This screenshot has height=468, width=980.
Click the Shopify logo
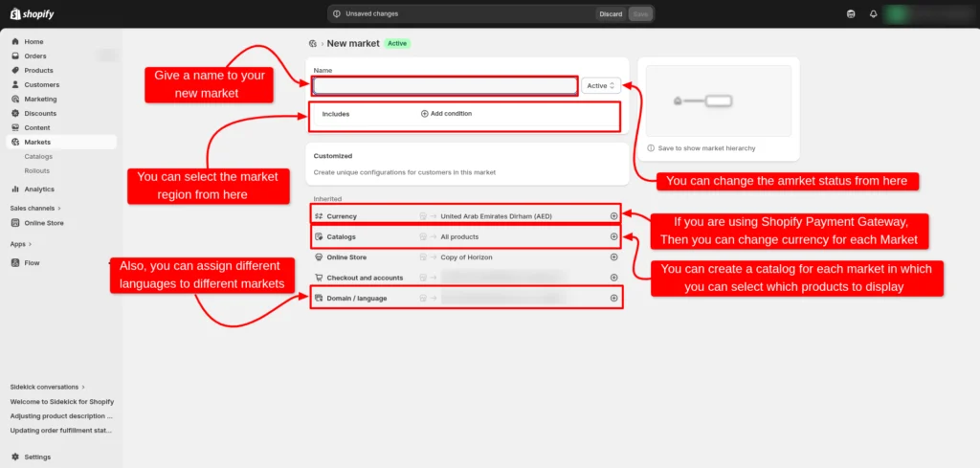coord(32,13)
